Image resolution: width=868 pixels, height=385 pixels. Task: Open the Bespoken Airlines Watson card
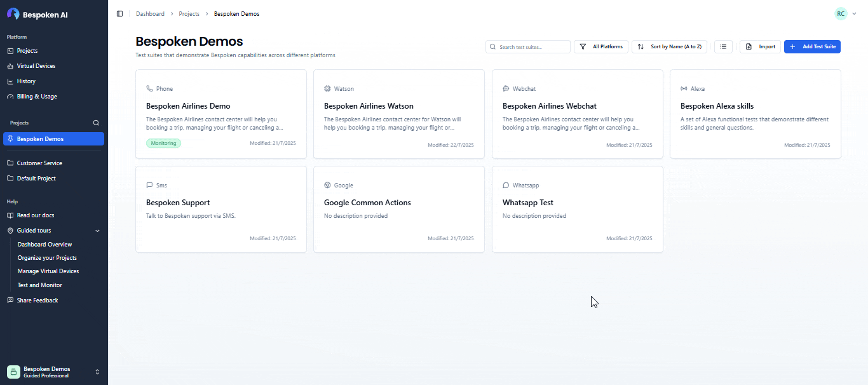(399, 114)
